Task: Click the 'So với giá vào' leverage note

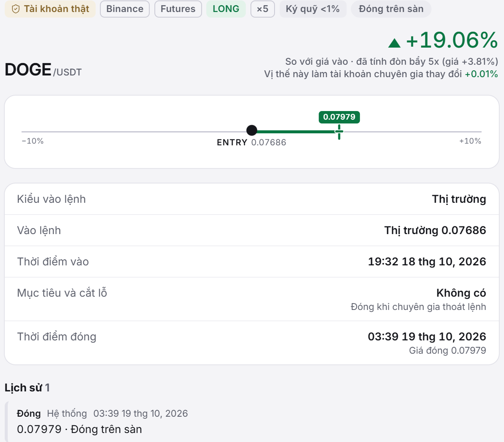Action: [392, 61]
